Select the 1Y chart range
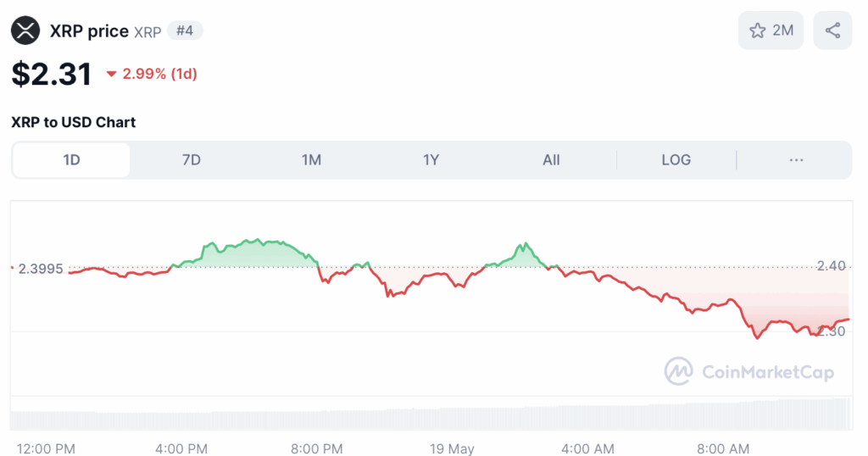The width and height of the screenshot is (868, 456). click(x=431, y=160)
